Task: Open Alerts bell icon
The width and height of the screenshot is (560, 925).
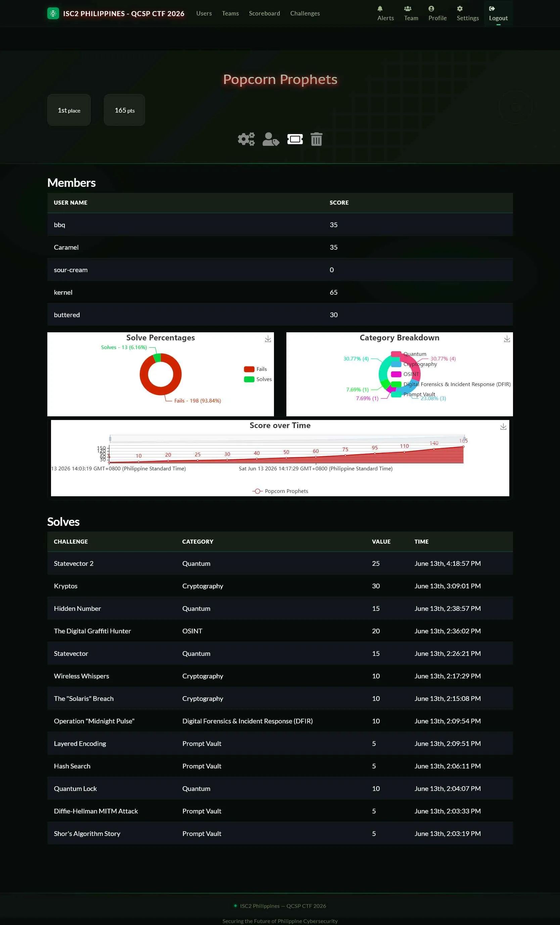Action: click(380, 9)
